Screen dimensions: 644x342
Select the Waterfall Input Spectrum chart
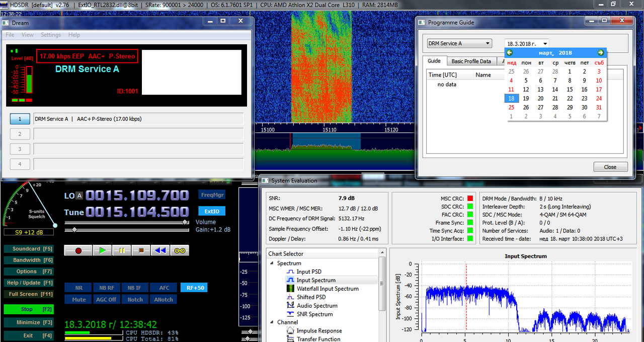pos(290,289)
